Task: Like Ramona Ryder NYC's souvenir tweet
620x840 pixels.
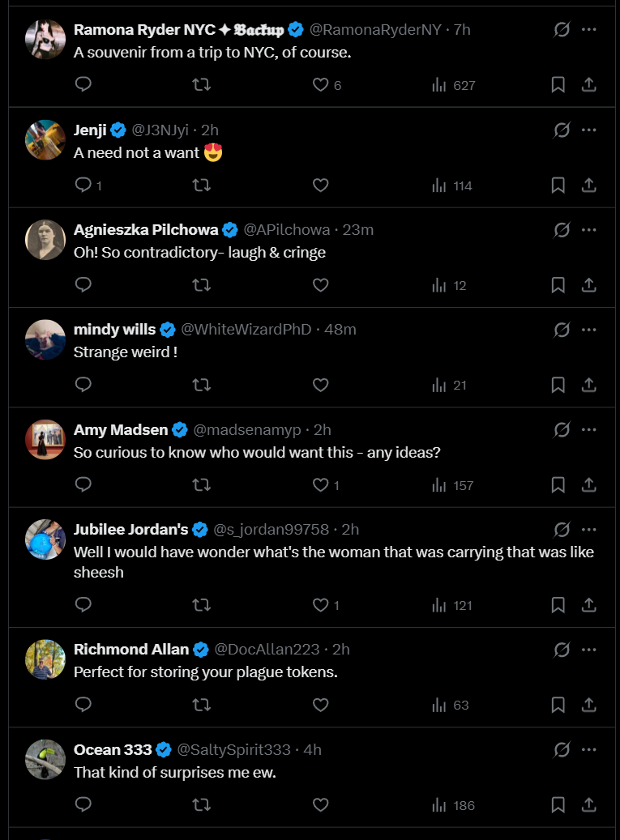Action: 321,85
